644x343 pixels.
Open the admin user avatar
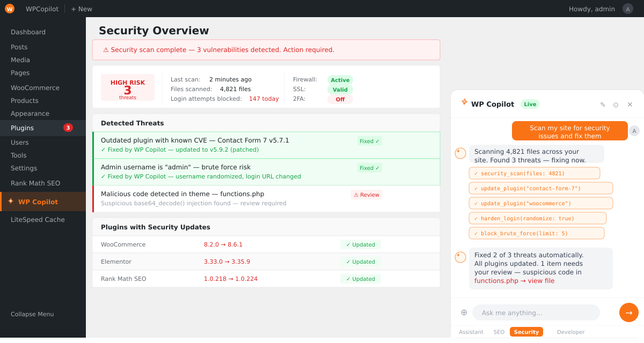point(628,9)
